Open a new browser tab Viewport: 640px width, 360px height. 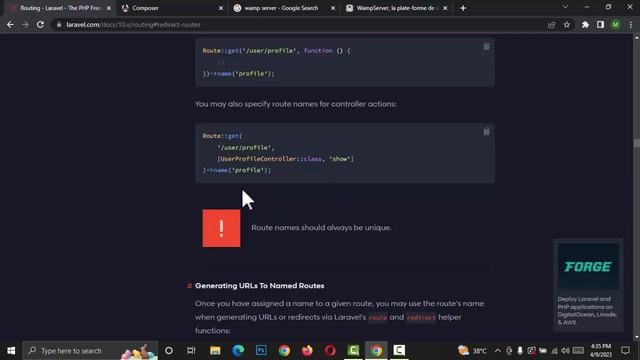(463, 8)
